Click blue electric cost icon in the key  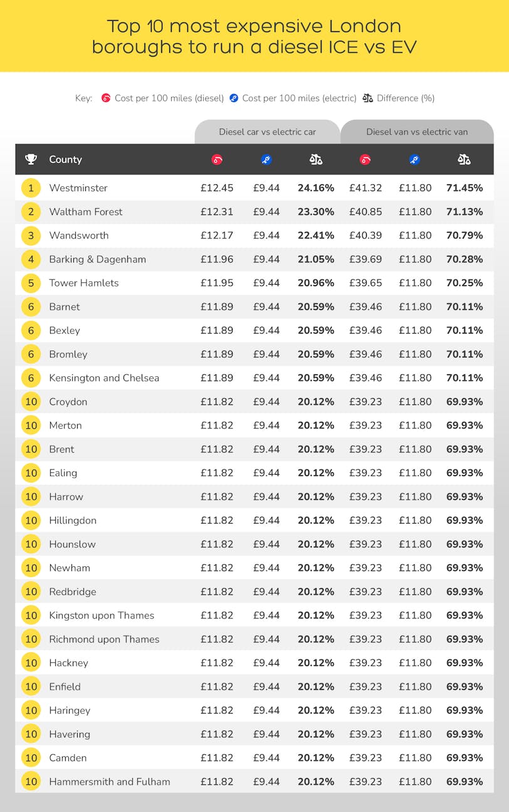(234, 98)
